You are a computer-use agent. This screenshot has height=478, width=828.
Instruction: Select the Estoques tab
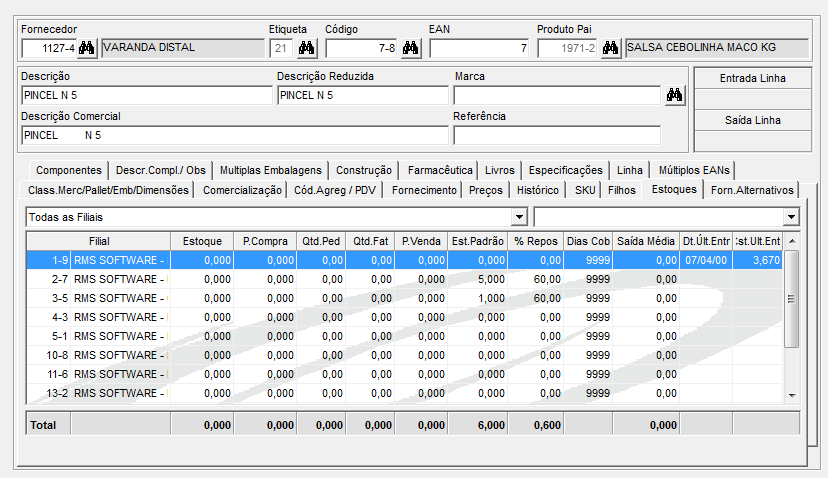[674, 189]
